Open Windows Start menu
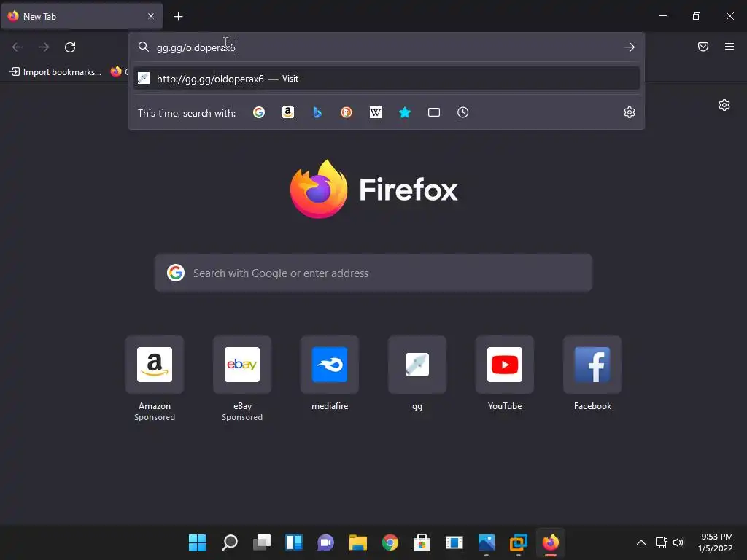 (x=197, y=542)
